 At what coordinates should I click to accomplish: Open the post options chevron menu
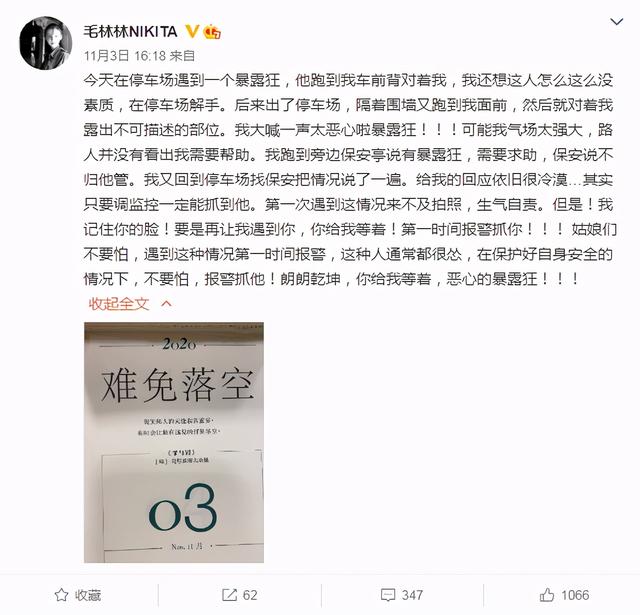click(x=616, y=22)
